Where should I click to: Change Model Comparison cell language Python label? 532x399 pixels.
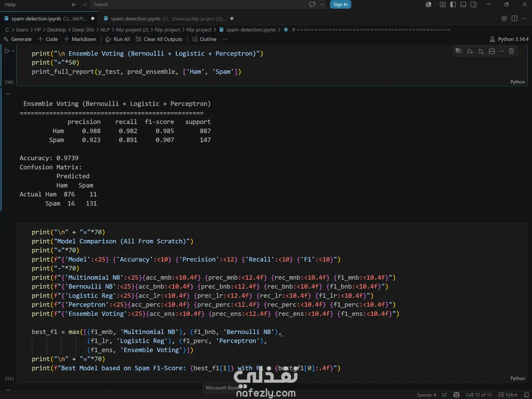[517, 378]
